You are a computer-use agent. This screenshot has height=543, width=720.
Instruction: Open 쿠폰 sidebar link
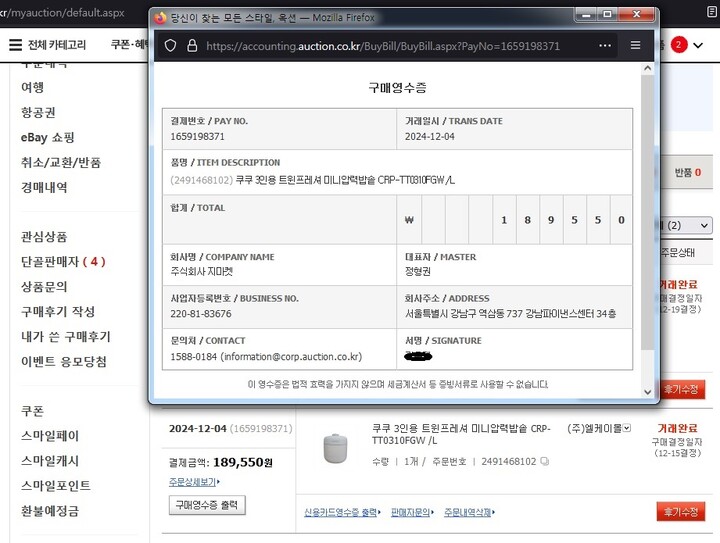33,411
